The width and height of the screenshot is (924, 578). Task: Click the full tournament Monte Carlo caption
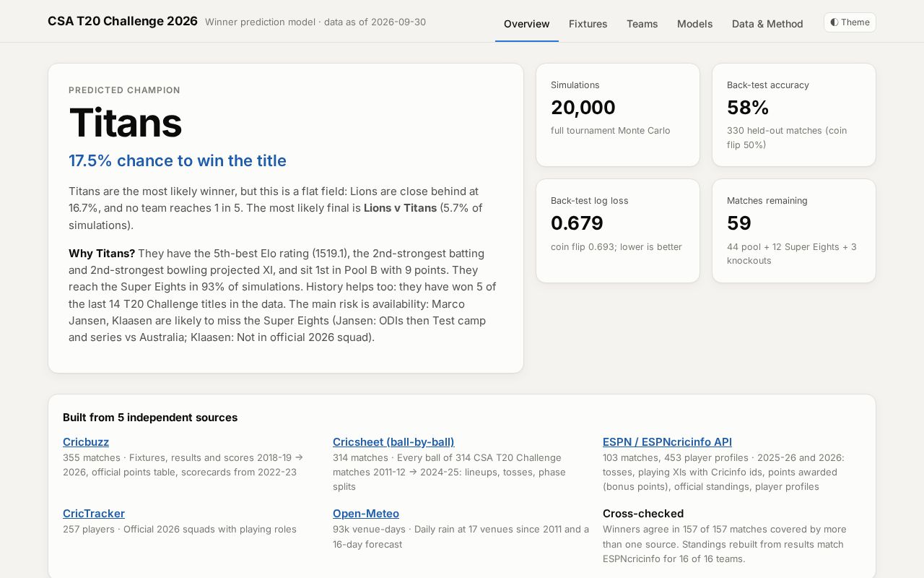[611, 131]
